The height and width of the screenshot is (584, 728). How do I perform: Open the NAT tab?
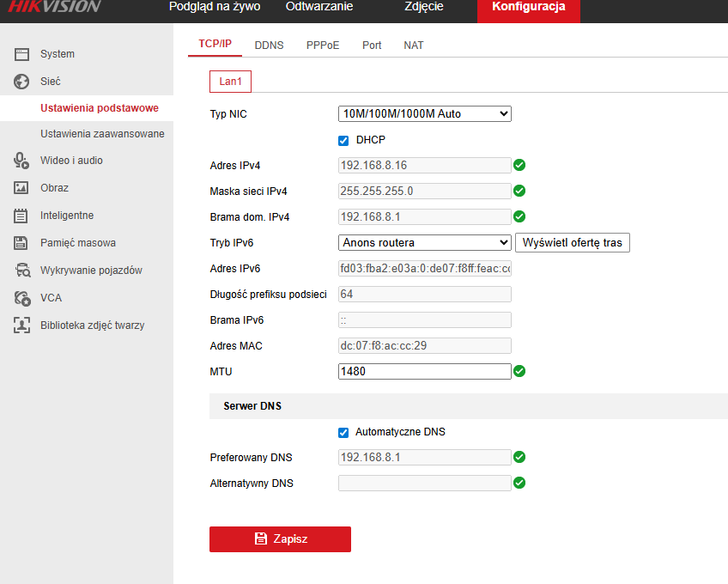point(414,46)
